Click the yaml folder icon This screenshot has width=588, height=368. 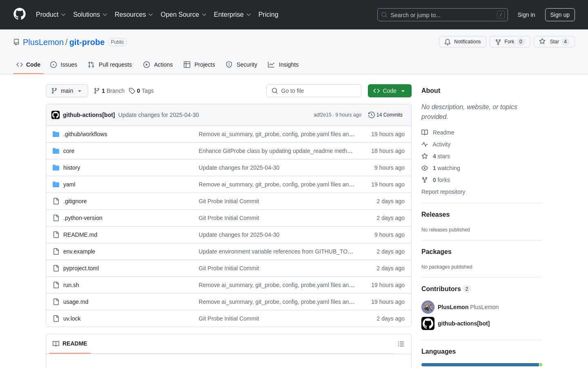[56, 184]
